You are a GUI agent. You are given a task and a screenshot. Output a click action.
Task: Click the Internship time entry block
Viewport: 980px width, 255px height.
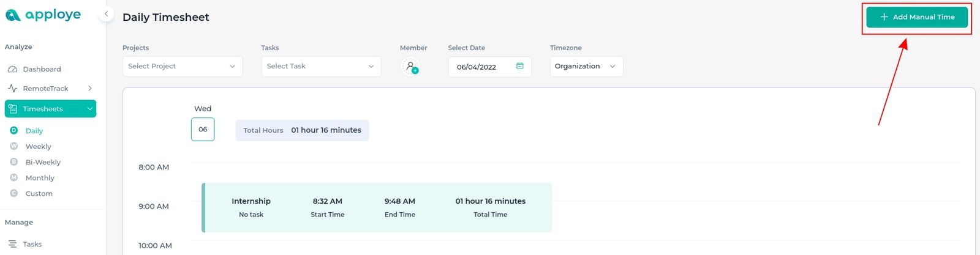377,207
